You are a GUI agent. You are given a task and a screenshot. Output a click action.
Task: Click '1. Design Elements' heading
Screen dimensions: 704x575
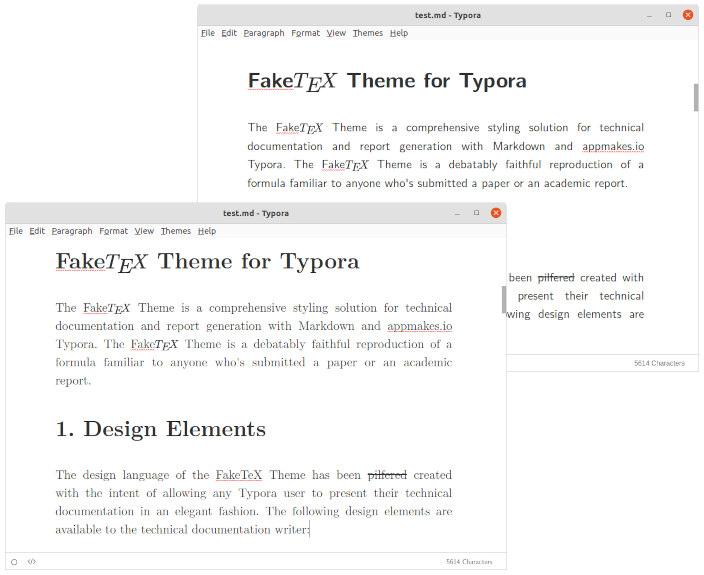point(161,429)
